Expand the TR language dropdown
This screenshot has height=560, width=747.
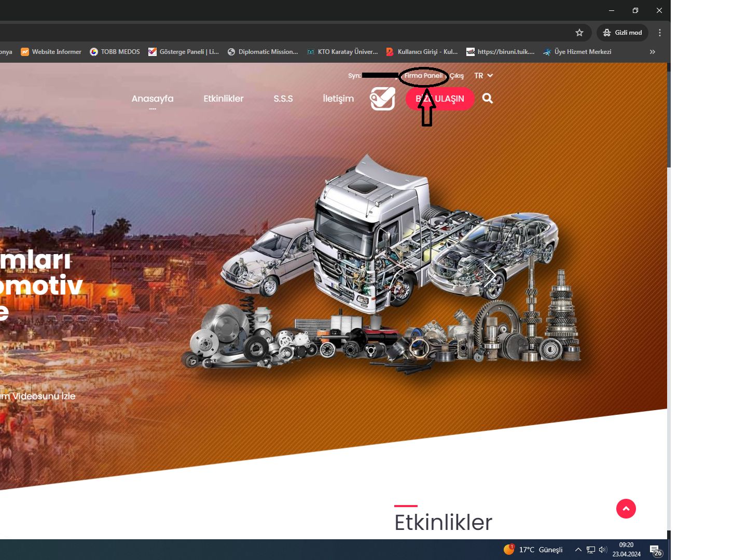click(x=483, y=76)
